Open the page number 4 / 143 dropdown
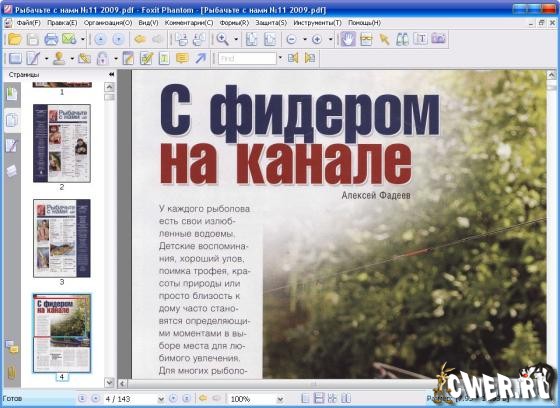 coord(161,399)
